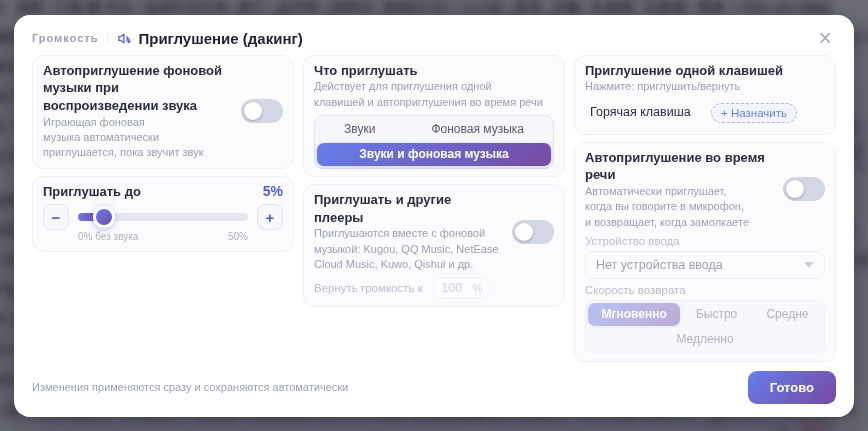Click the Горячая клавиша label
Viewport: 868px width, 431px height.
[640, 112]
